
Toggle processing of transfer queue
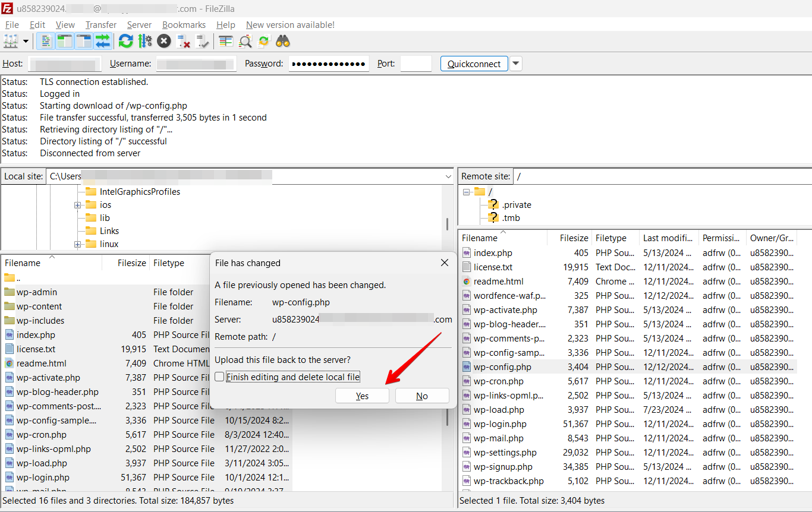[145, 42]
